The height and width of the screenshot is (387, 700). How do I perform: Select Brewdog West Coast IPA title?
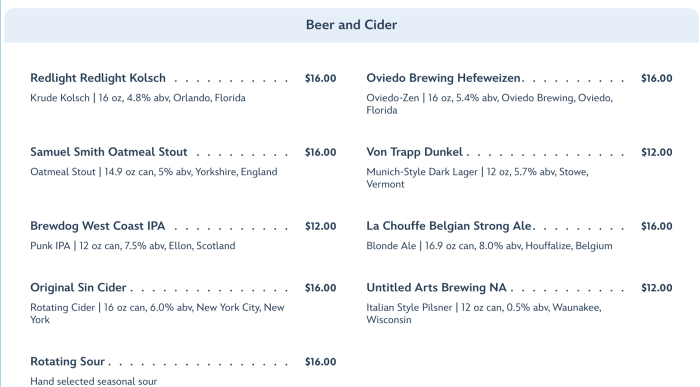[x=97, y=226]
